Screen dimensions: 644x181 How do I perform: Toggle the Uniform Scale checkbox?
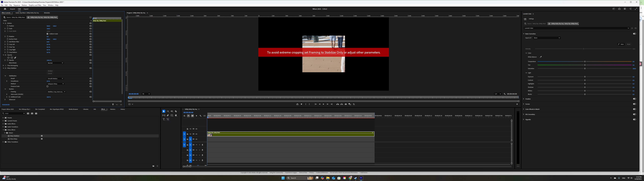click(48, 34)
